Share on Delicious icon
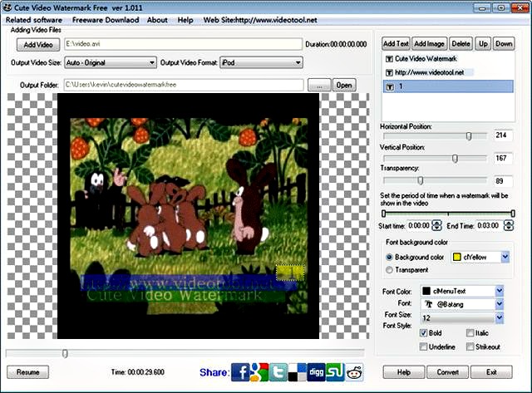 (x=298, y=372)
